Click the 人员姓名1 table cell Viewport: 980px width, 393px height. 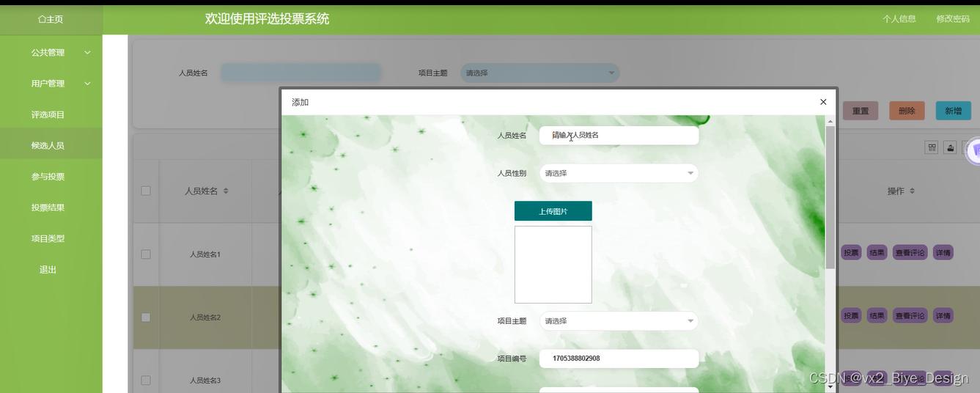[205, 254]
